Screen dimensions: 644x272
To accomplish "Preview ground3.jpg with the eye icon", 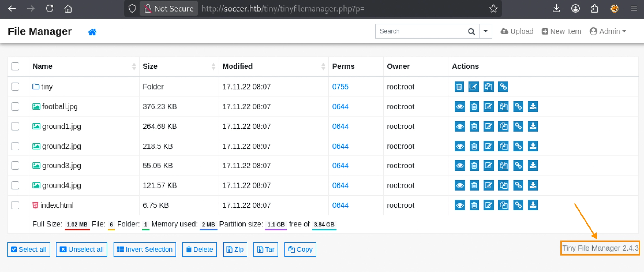I will 460,166.
